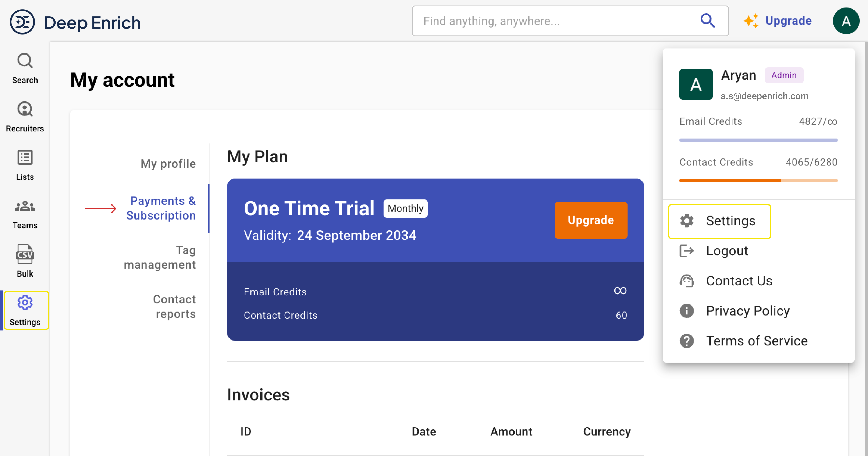
Task: Open the Tag management tab
Action: [x=160, y=257]
